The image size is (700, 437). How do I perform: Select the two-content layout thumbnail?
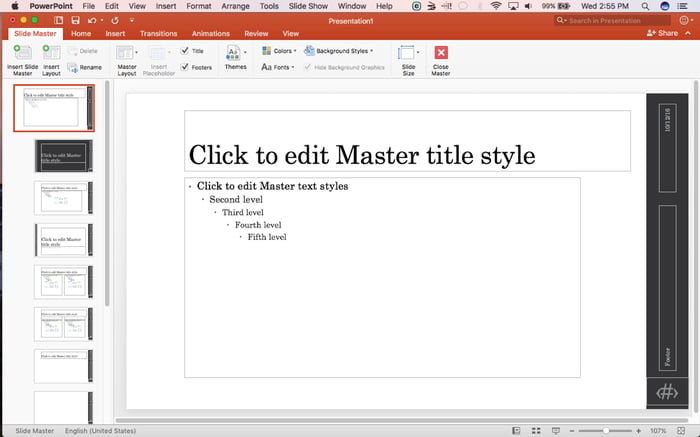pyautogui.click(x=64, y=282)
